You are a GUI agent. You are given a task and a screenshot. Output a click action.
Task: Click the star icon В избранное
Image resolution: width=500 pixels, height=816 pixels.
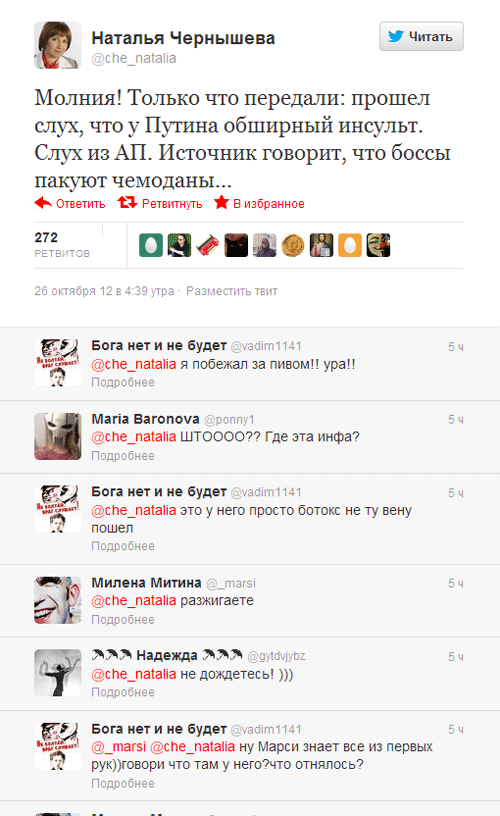point(222,202)
